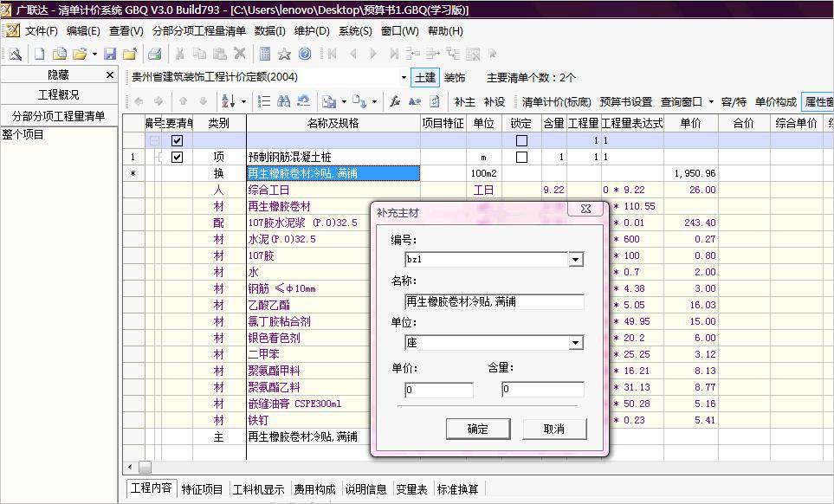Toggle the 锁定 checkbox for 预制钢筋混凝土桩
This screenshot has width=834, height=504.
(x=521, y=158)
